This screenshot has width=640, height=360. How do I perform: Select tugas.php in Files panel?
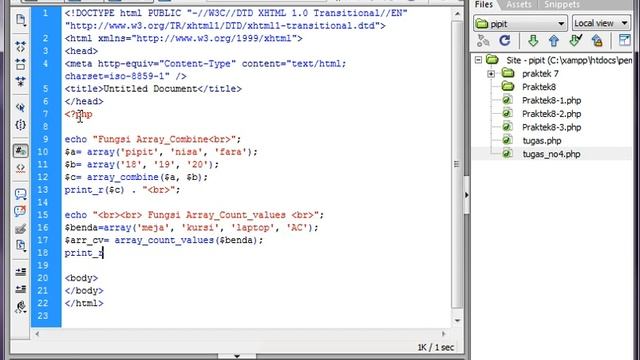542,141
